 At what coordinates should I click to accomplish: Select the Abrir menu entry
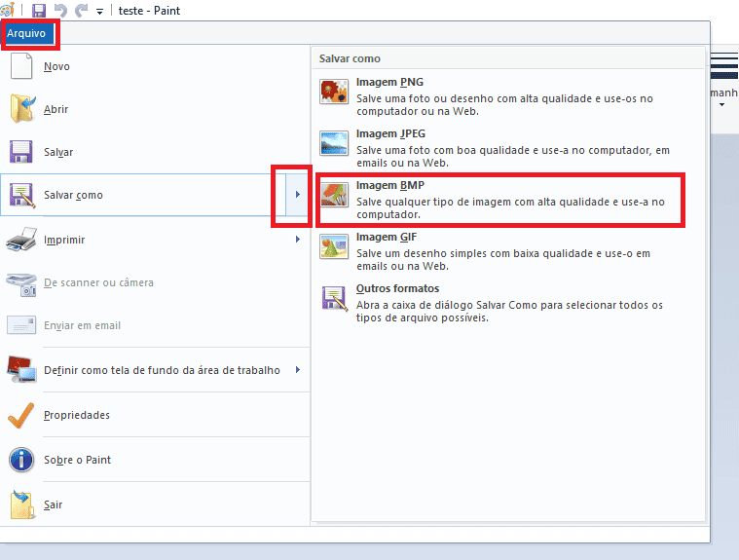click(155, 109)
